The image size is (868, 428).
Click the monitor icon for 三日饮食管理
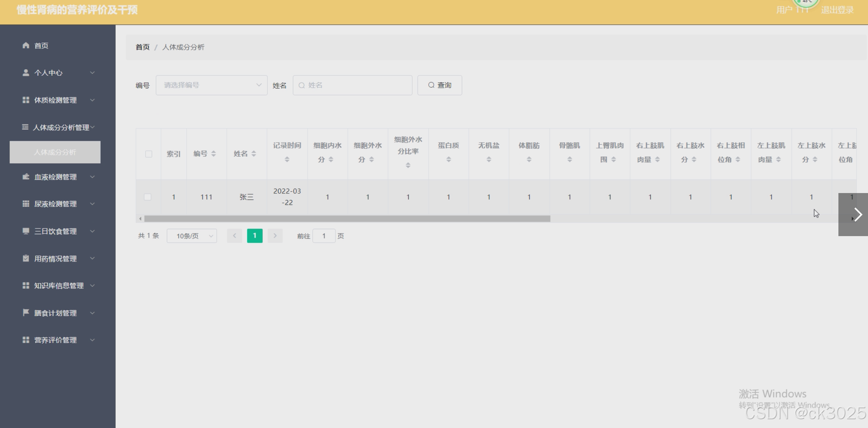(x=26, y=231)
